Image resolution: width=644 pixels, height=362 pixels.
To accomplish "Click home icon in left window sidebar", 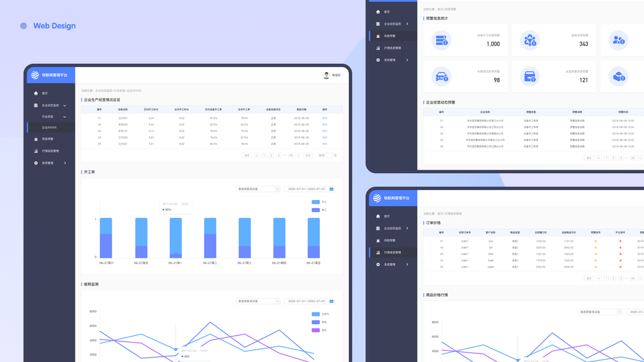I will 36,93.
